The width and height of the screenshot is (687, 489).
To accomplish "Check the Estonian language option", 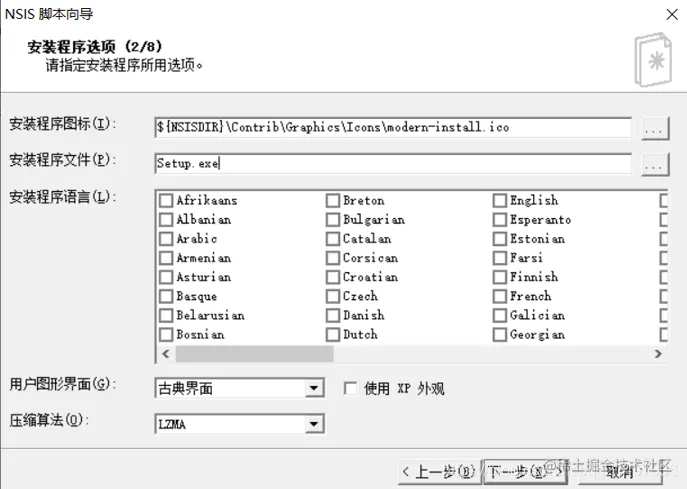I will (x=500, y=239).
